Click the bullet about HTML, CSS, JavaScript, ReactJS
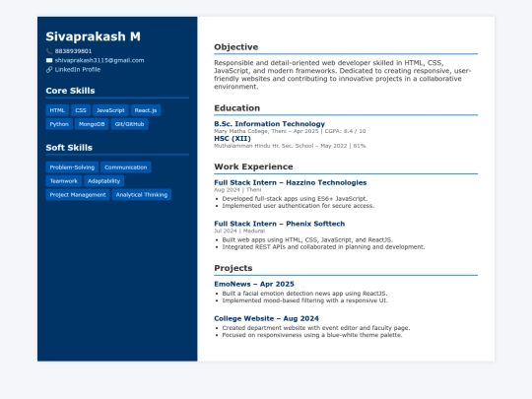Screen dimensions: 532x399 click(307, 239)
